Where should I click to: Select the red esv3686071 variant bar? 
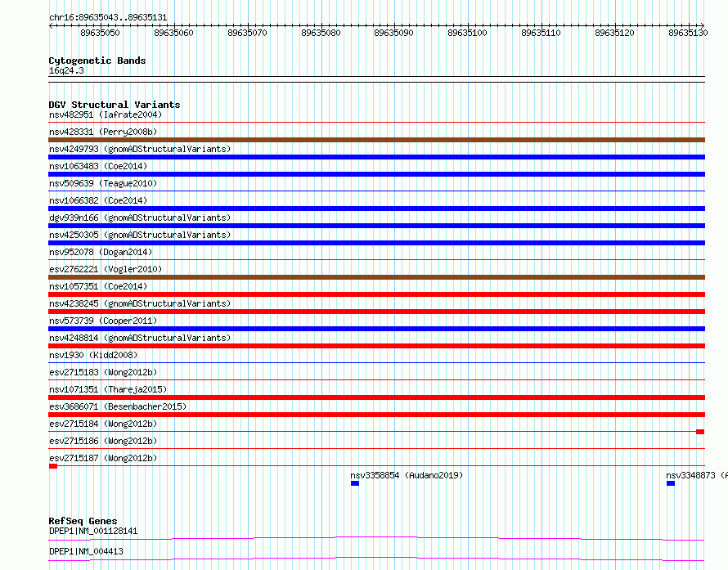click(x=376, y=415)
